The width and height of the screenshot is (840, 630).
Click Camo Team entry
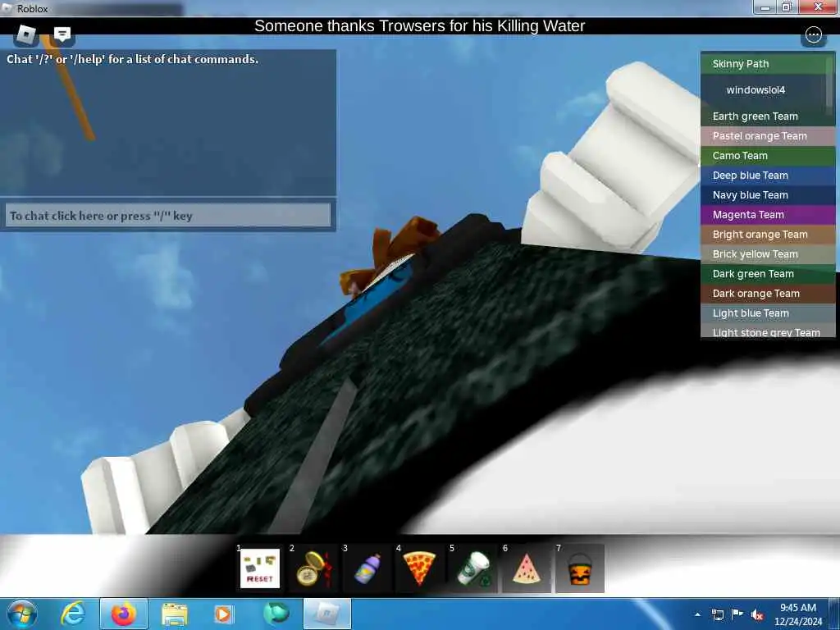(x=768, y=156)
